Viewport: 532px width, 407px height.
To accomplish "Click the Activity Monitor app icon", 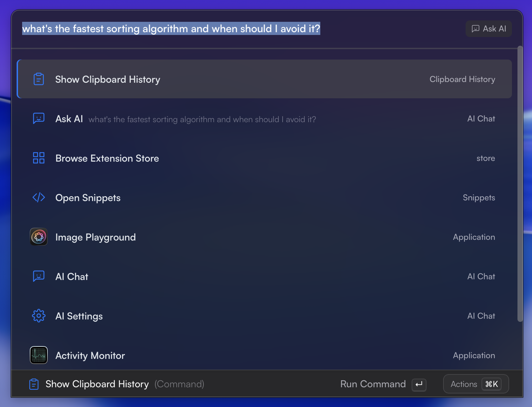I will pyautogui.click(x=39, y=355).
